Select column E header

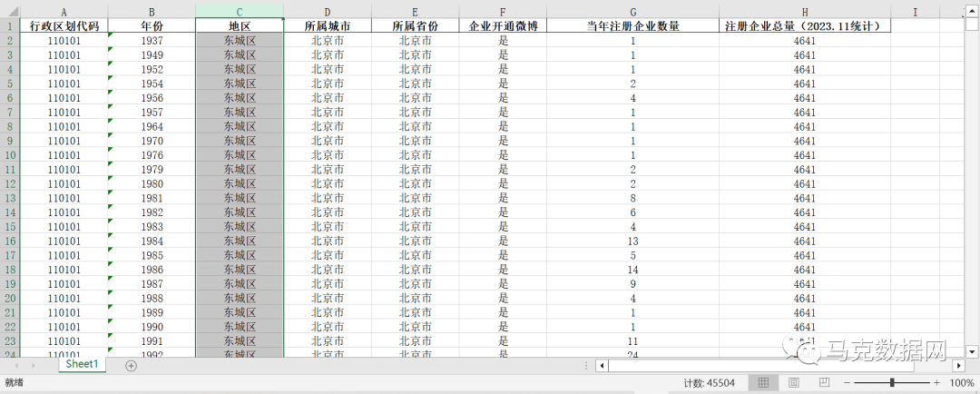[415, 12]
